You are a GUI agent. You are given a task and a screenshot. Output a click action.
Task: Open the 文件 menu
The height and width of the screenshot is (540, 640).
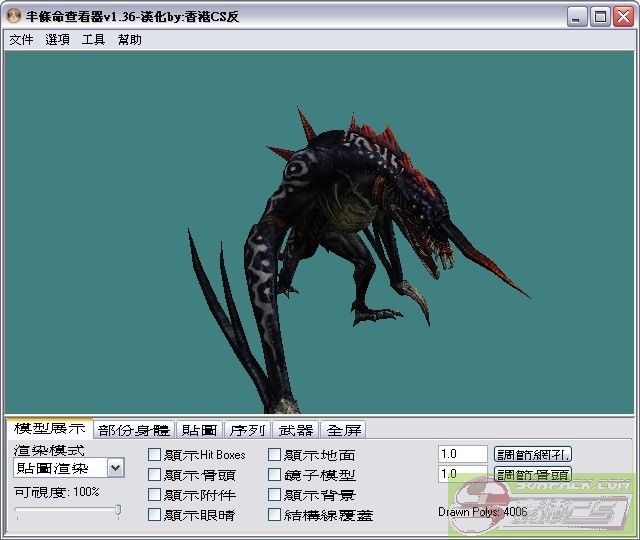(x=21, y=40)
